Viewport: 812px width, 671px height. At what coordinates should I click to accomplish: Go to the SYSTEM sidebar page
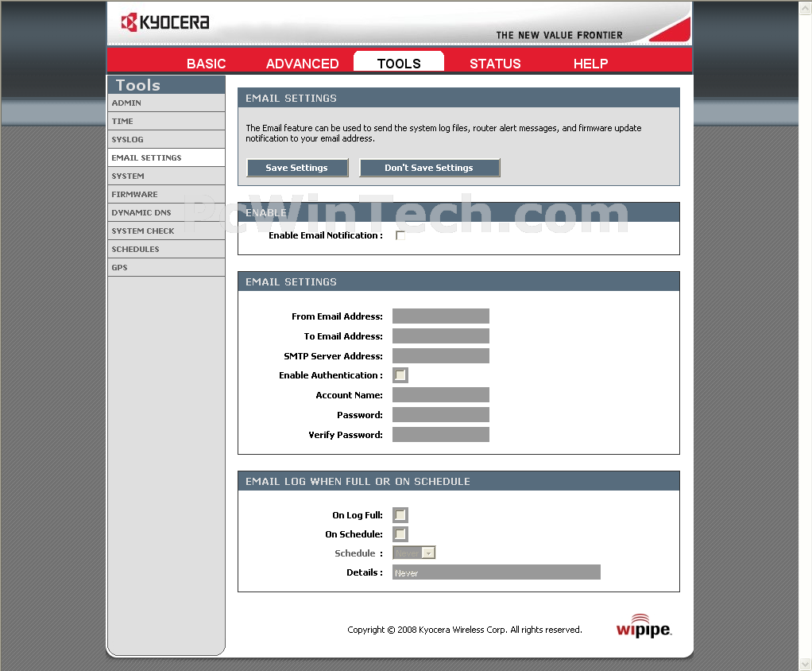click(166, 176)
